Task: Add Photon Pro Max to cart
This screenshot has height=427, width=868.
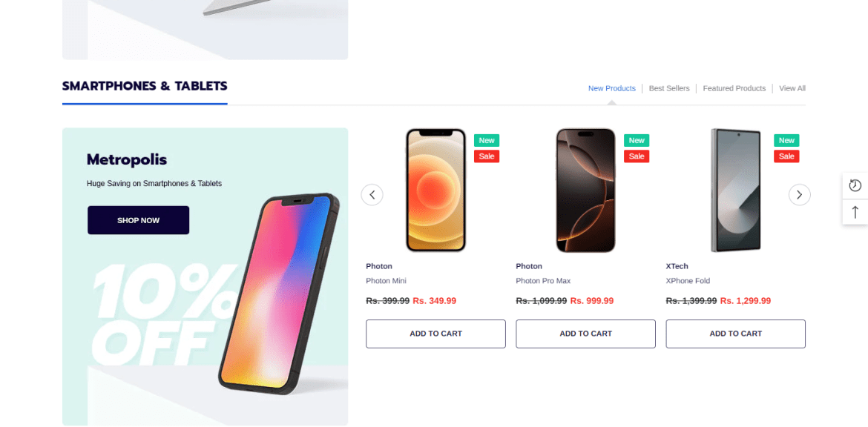Action: (585, 334)
